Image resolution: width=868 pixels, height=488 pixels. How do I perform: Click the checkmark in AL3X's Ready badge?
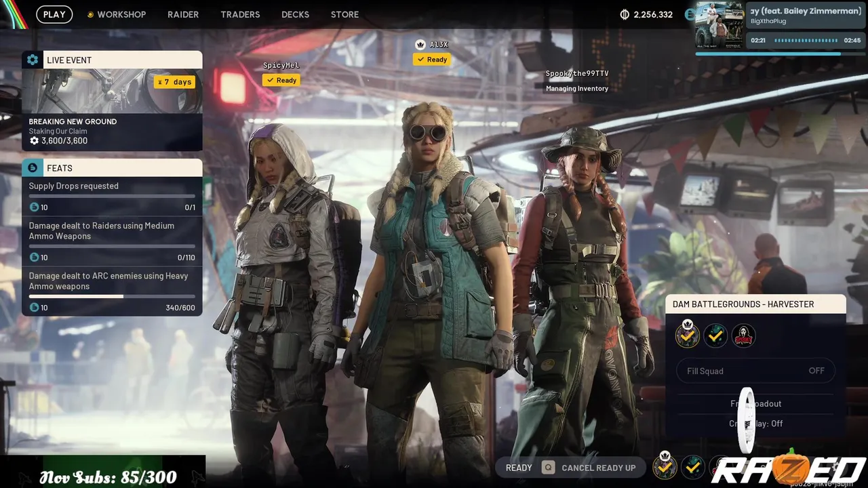coord(420,60)
